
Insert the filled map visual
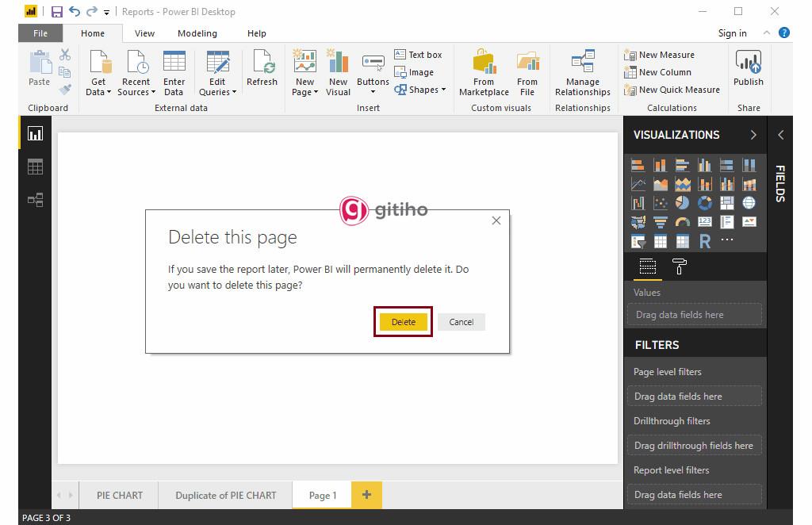point(638,222)
